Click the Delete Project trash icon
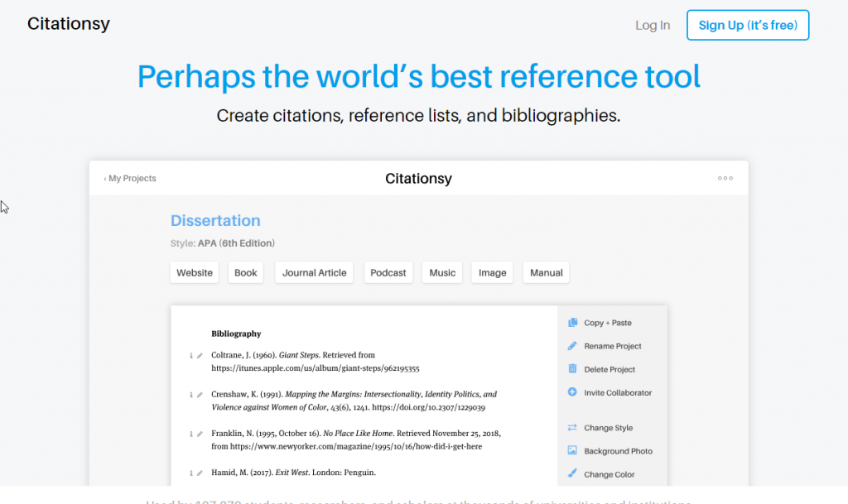The width and height of the screenshot is (848, 504). point(571,369)
